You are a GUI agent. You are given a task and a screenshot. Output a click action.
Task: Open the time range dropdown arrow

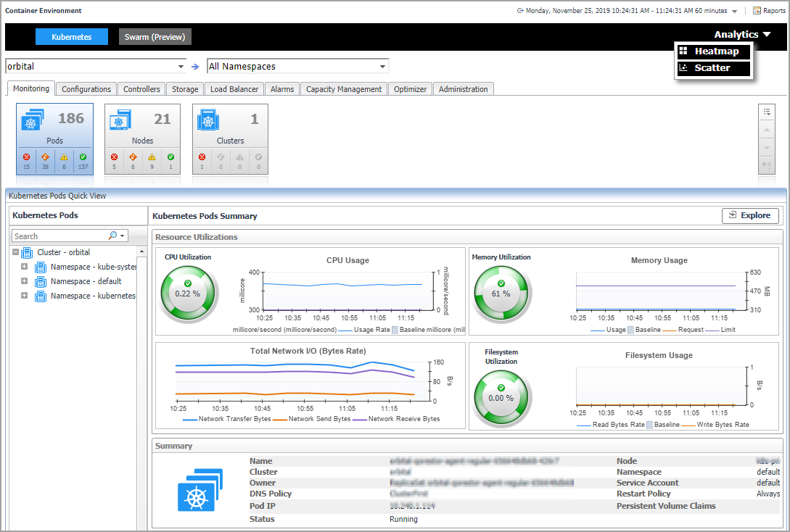point(735,12)
